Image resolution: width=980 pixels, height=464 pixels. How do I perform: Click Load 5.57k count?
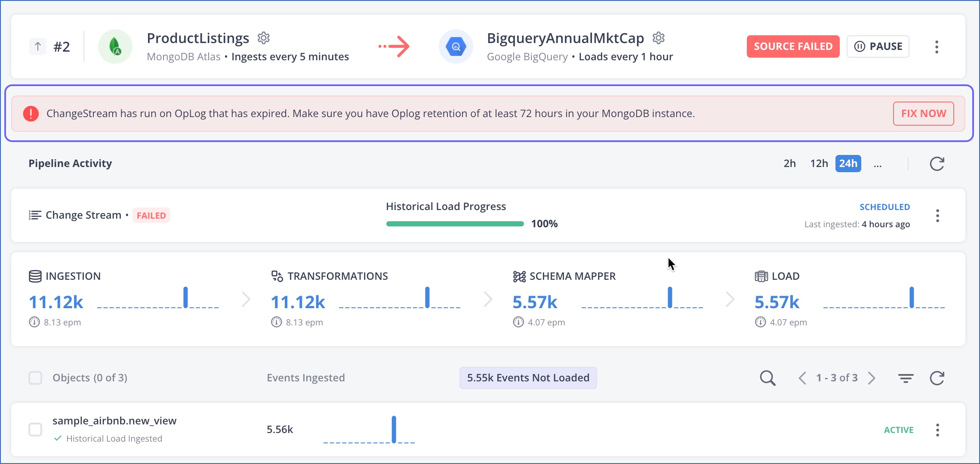(777, 302)
